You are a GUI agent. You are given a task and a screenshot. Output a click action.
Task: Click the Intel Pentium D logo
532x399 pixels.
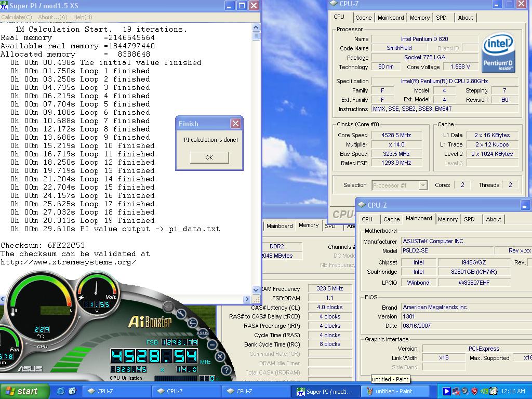coord(498,52)
